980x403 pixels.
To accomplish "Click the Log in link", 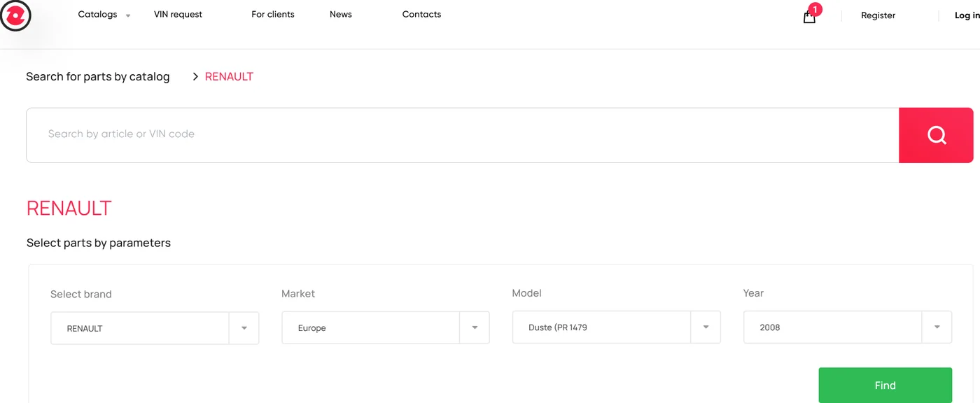I will click(967, 15).
